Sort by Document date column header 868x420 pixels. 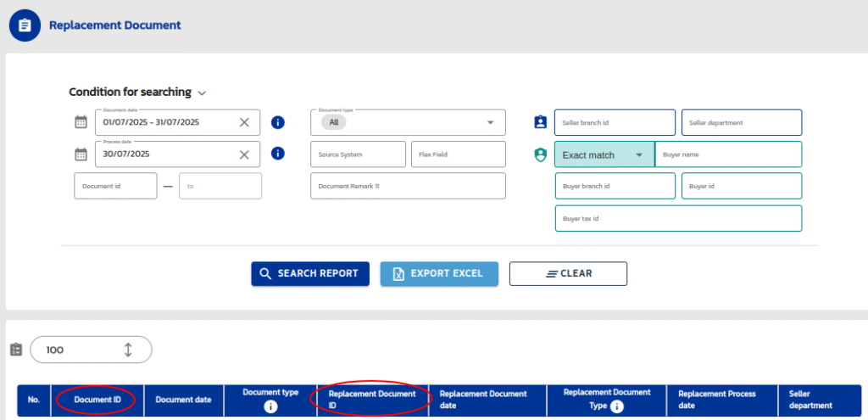click(x=183, y=400)
